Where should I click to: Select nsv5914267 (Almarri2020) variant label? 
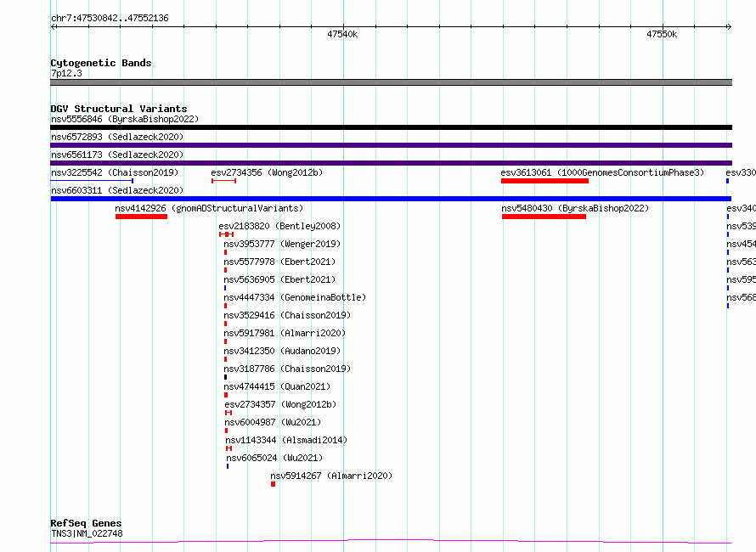pyautogui.click(x=332, y=476)
